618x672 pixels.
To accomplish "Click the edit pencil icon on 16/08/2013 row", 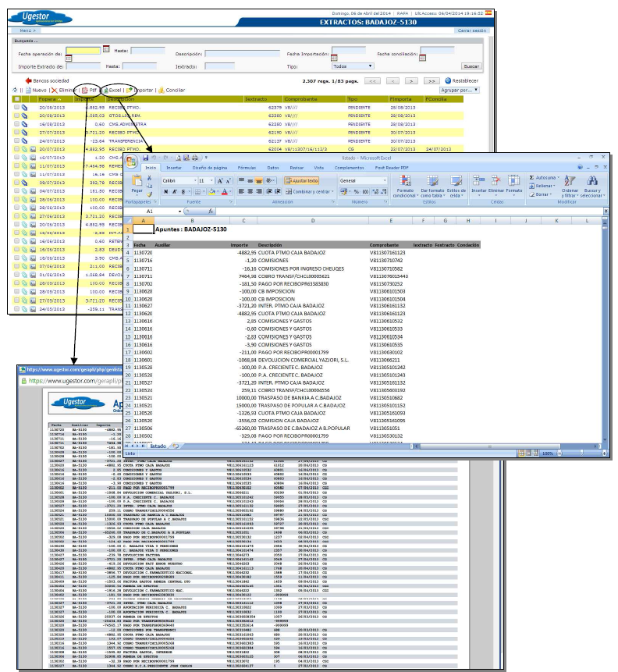I will pyautogui.click(x=24, y=124).
